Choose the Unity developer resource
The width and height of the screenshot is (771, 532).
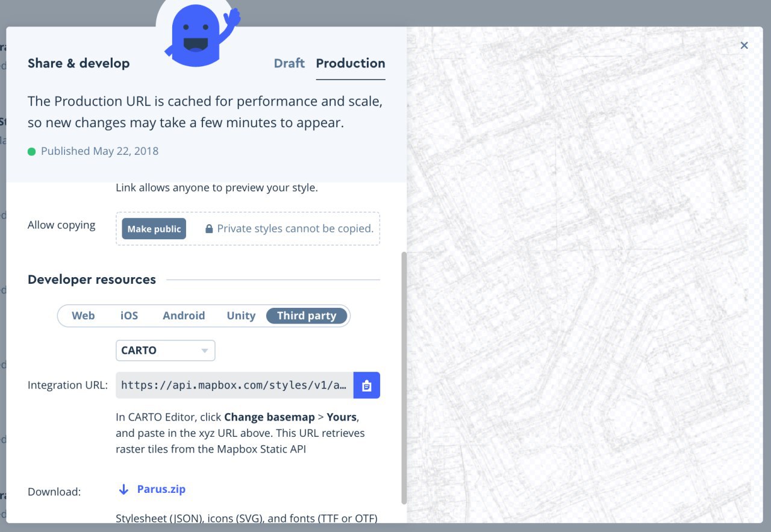click(241, 316)
